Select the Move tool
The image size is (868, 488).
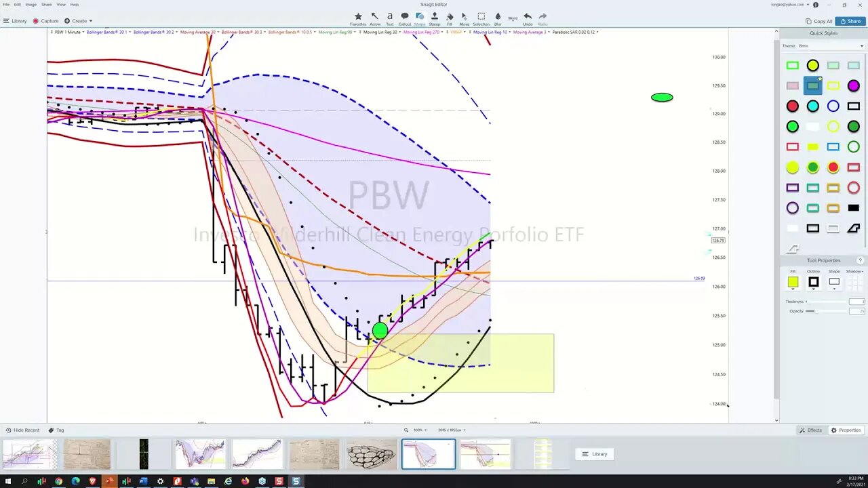(x=465, y=18)
